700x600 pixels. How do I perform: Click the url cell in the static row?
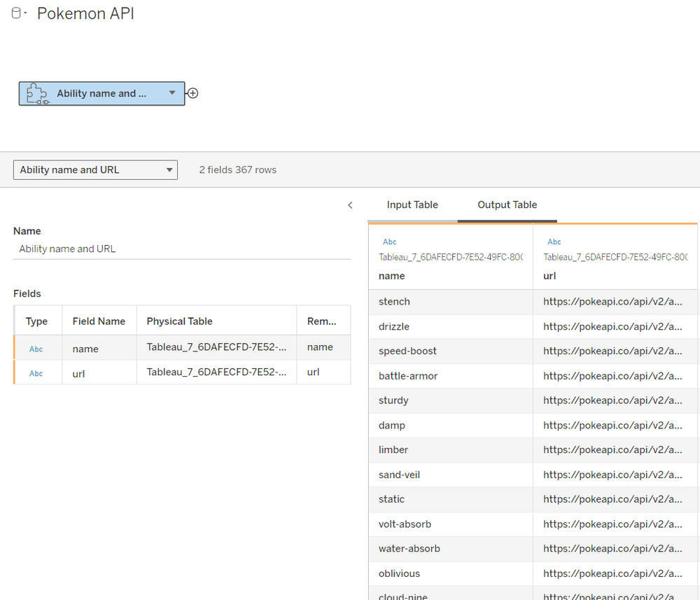click(615, 499)
